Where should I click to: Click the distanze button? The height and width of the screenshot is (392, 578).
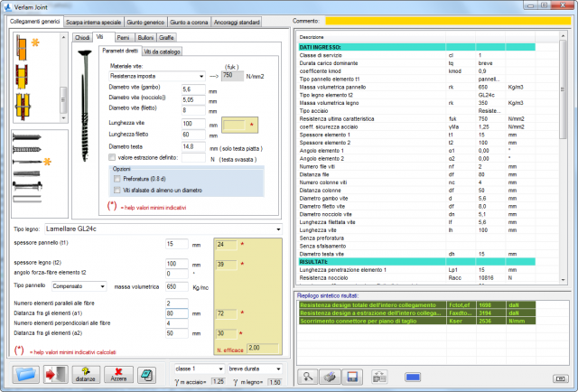[x=86, y=375]
